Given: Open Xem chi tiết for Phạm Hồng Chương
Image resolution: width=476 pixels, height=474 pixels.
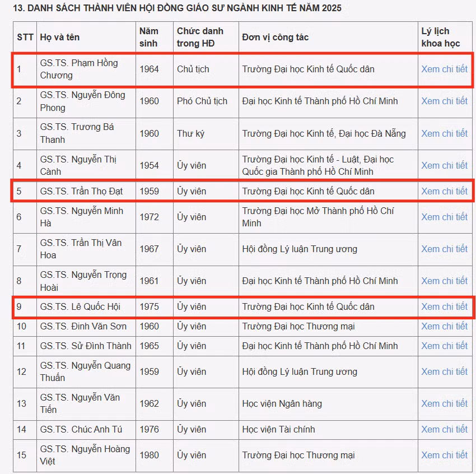Looking at the screenshot, I should click(x=445, y=69).
